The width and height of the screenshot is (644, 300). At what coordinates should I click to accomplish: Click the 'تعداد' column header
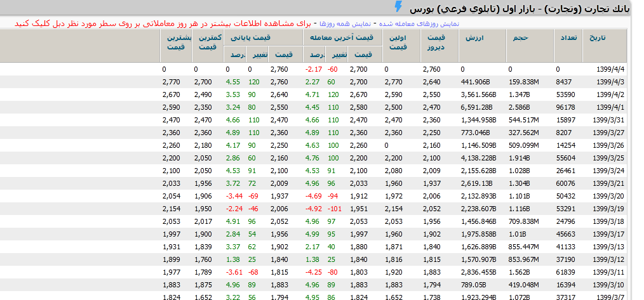pos(568,38)
